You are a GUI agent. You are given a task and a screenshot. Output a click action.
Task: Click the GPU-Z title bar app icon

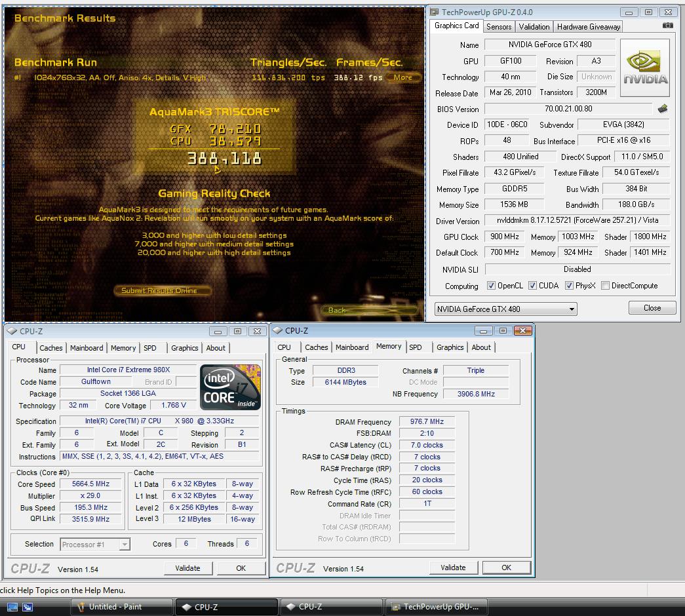tap(434, 12)
